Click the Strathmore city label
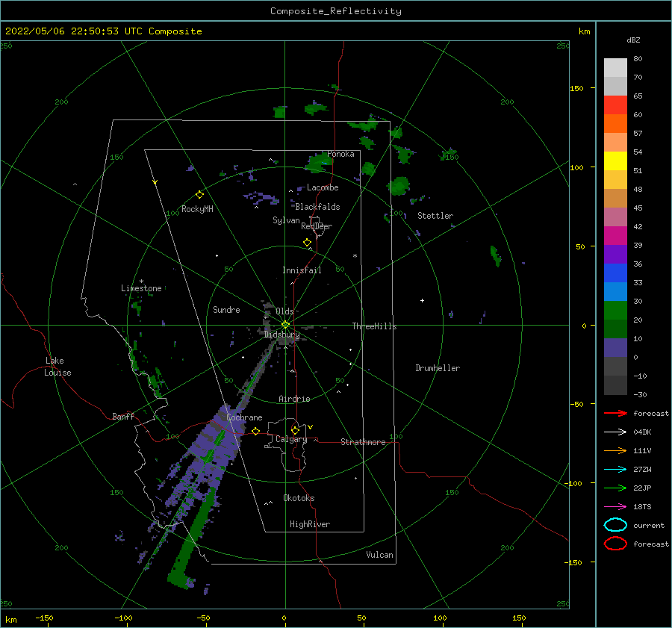 click(x=363, y=442)
